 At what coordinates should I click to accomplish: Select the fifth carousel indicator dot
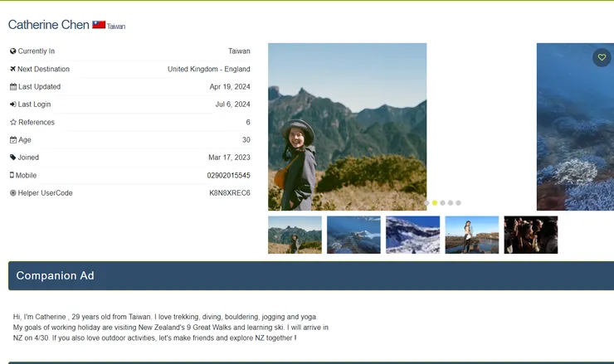(458, 203)
